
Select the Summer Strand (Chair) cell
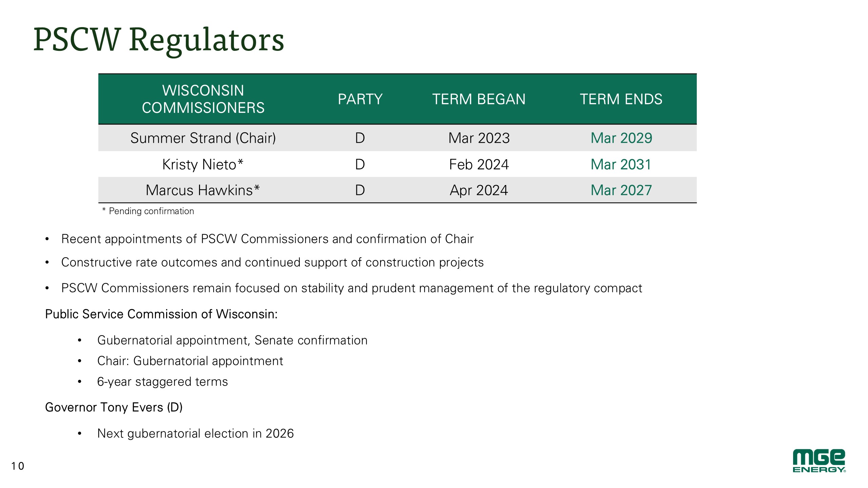pos(203,138)
